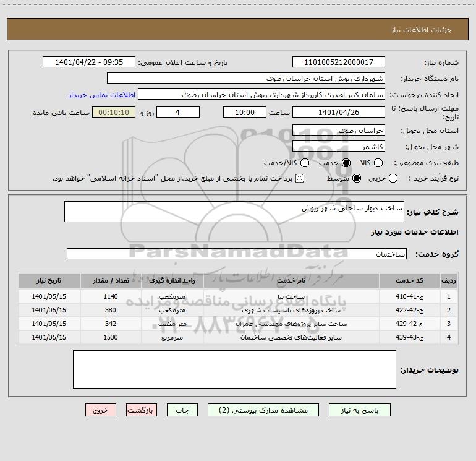Click the نام خدمت column header
Image resolution: width=476 pixels, height=461 pixels.
[x=291, y=280]
